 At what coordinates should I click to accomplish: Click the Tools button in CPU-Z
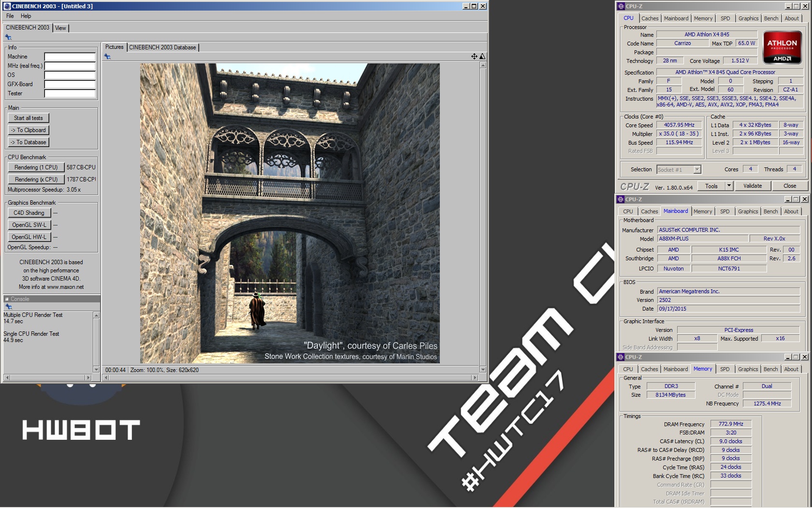[x=711, y=186]
